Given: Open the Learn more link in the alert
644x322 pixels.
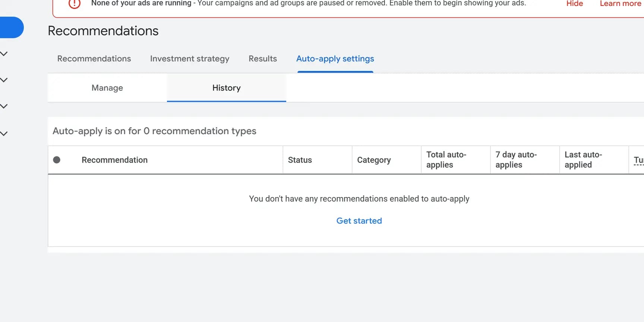Looking at the screenshot, I should [x=621, y=4].
